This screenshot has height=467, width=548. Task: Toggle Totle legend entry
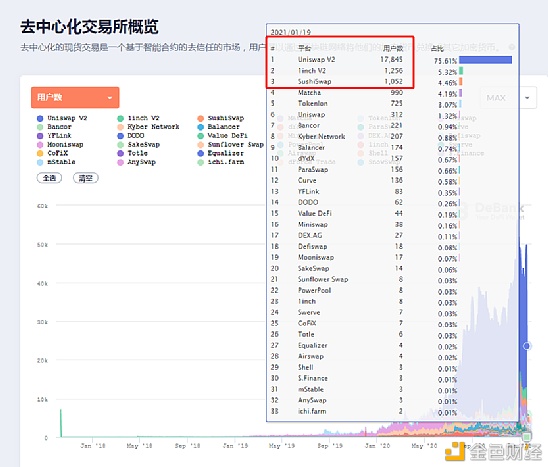[x=132, y=153]
